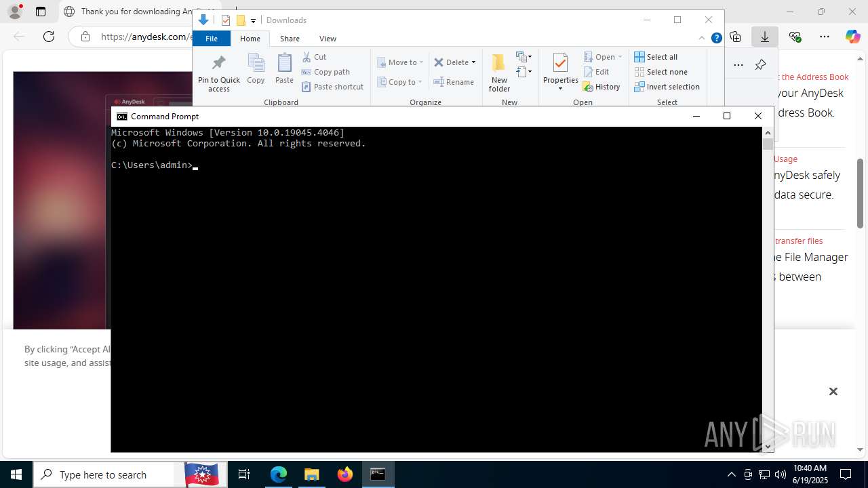Open Edge Downloads button

click(x=765, y=37)
